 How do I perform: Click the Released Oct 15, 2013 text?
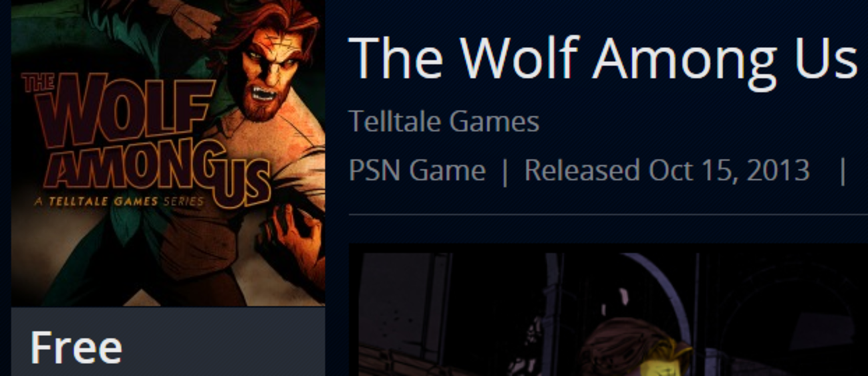coord(667,170)
